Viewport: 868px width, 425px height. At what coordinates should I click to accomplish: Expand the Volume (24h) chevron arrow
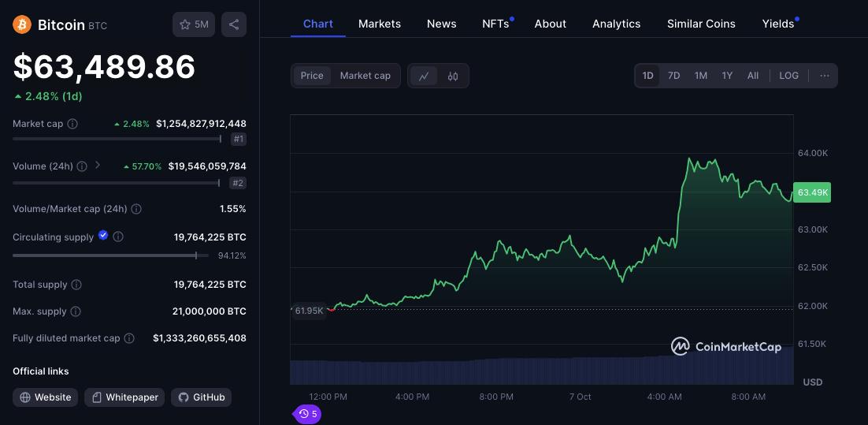pos(98,166)
